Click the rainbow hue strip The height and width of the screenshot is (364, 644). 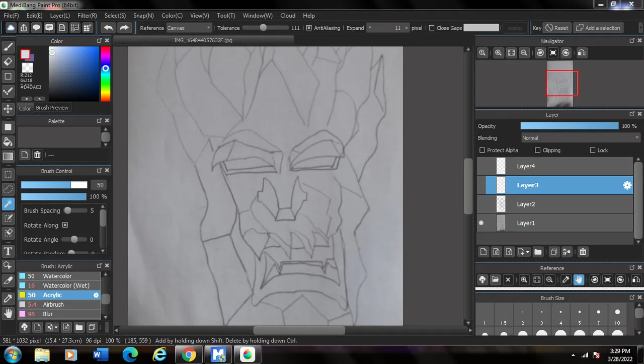point(105,74)
